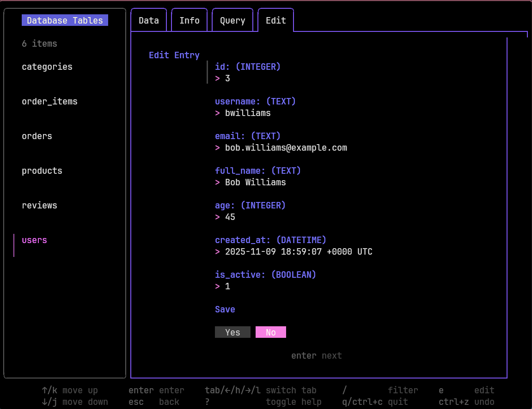The height and width of the screenshot is (409, 532).
Task: Click the 'Save' prompt label
Action: 225,309
